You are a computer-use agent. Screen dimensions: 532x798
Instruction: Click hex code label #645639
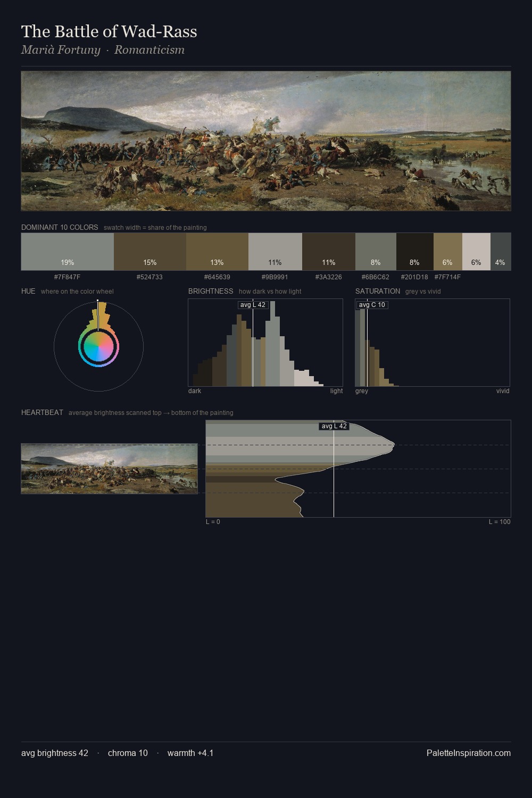(x=217, y=277)
